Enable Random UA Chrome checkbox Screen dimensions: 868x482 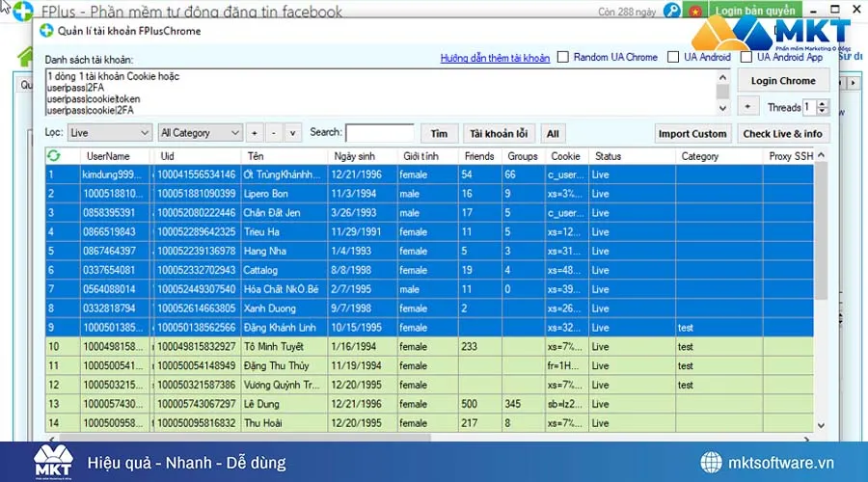(563, 57)
